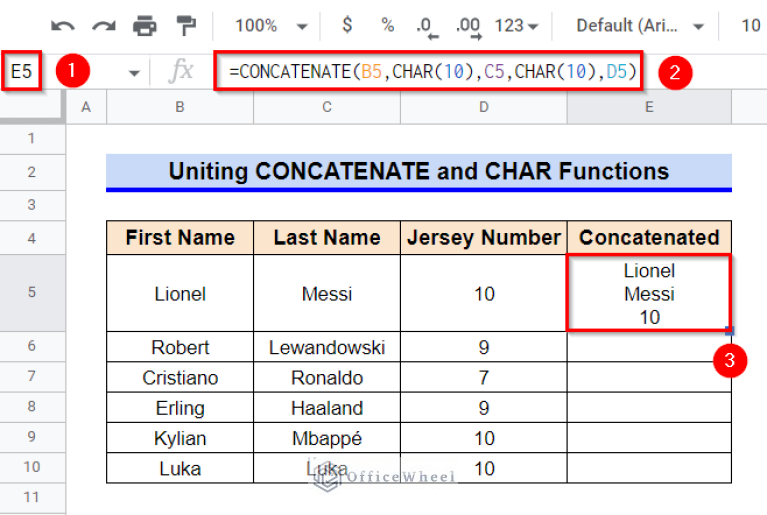
Task: Click the font size field showing 10
Action: (750, 25)
